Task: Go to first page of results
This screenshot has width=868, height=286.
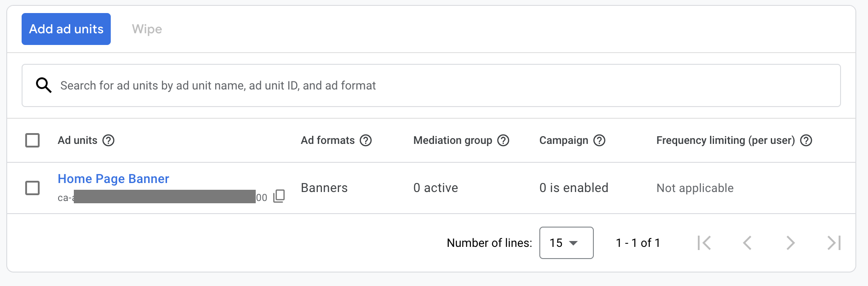Action: tap(704, 243)
